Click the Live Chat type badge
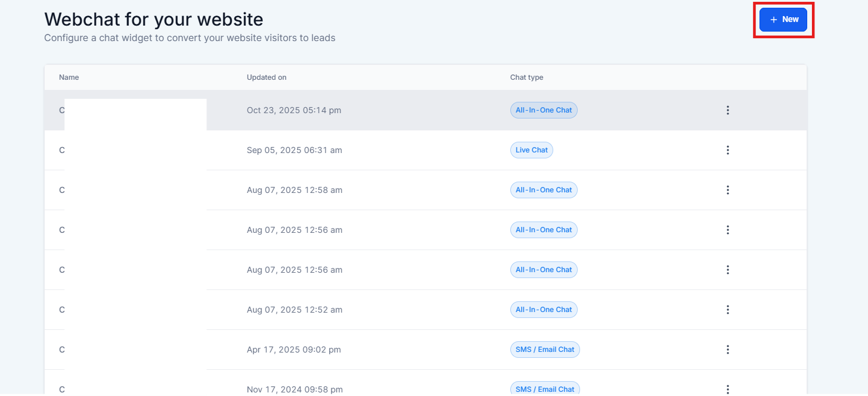Image resolution: width=868 pixels, height=396 pixels. click(x=531, y=150)
